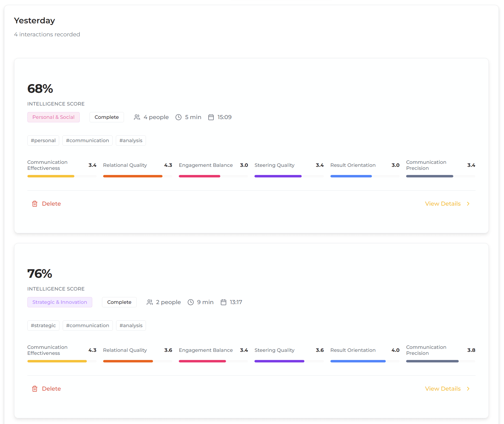Image resolution: width=504 pixels, height=424 pixels.
Task: Click the Steering Quality 3.6 progress bar
Action: coord(279,361)
